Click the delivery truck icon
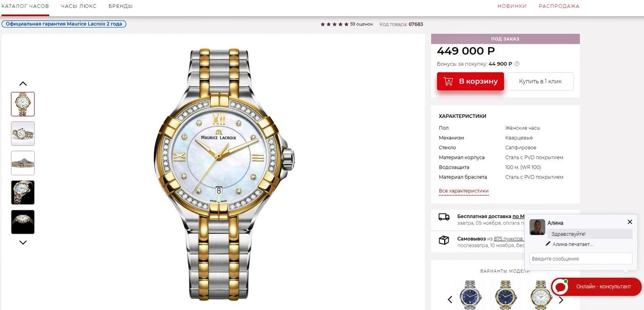The height and width of the screenshot is (310, 644). click(444, 217)
